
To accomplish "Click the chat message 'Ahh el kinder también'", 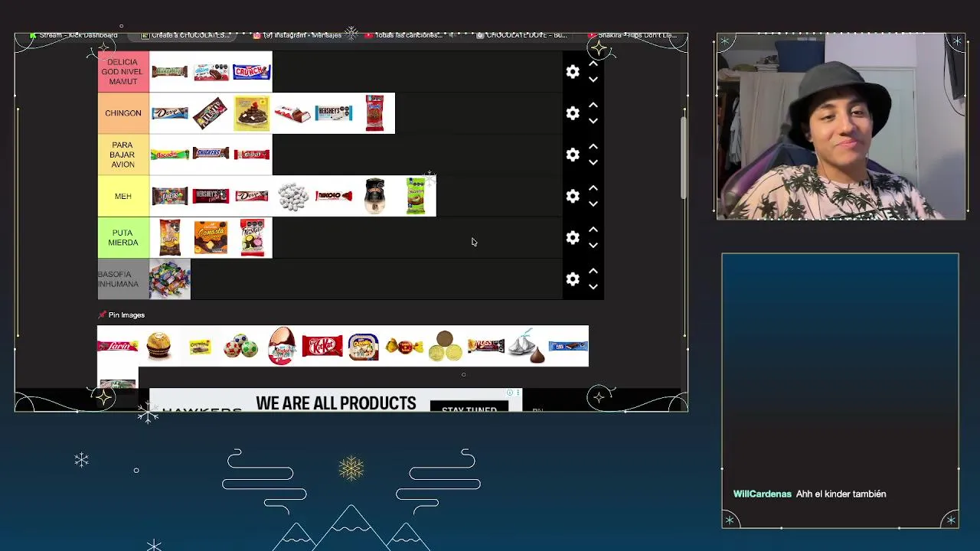I will point(841,494).
